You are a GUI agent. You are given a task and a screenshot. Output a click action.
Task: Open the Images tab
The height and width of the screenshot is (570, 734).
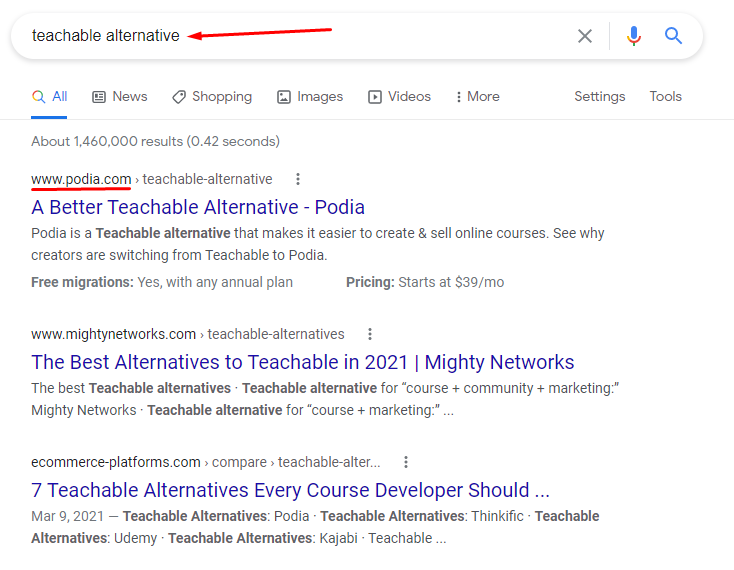coord(310,97)
